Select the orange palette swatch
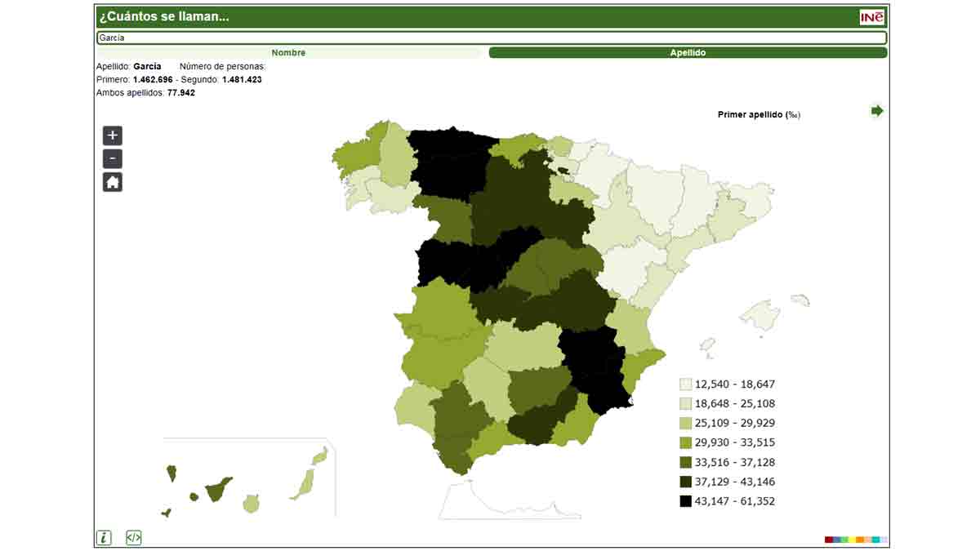Image resolution: width=980 pixels, height=551 pixels. click(860, 540)
